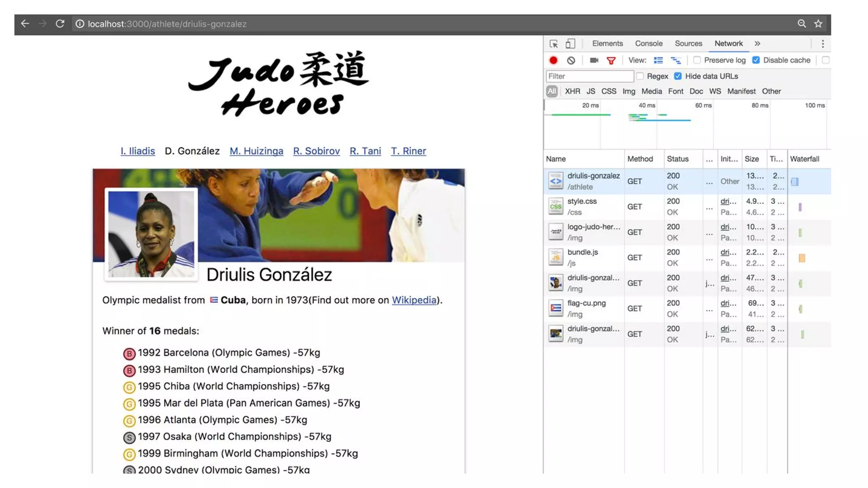Clear the network log
This screenshot has height=488, width=868.
(x=571, y=61)
